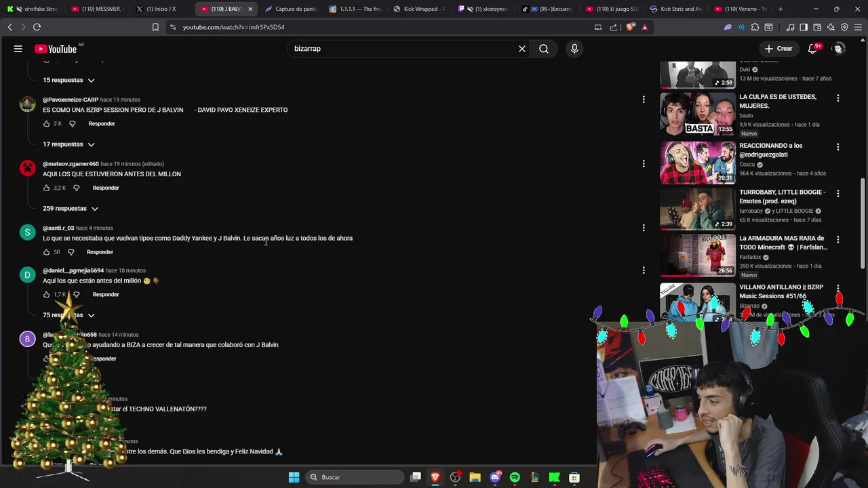The height and width of the screenshot is (488, 868).
Task: Switch to Inicio / X tab
Action: pyautogui.click(x=161, y=9)
